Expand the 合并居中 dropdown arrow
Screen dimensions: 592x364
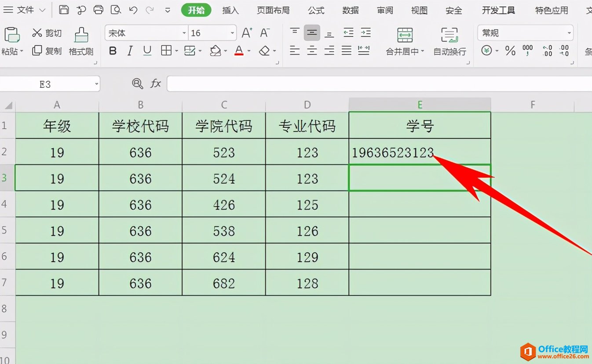(x=423, y=51)
